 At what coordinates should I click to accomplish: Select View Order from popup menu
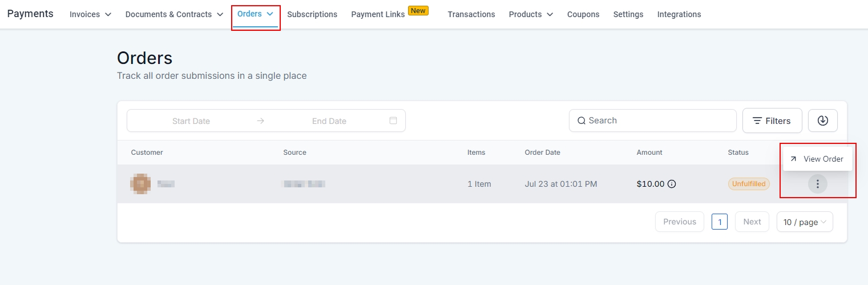coord(817,159)
